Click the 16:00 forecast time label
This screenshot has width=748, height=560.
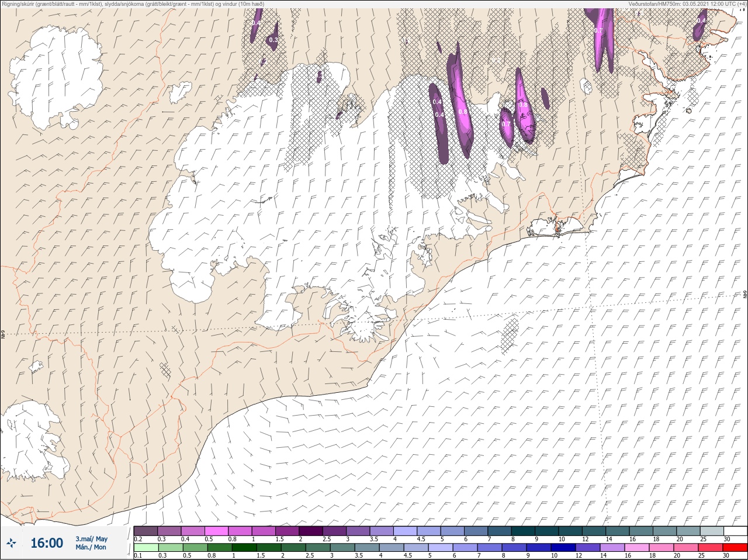click(x=47, y=543)
